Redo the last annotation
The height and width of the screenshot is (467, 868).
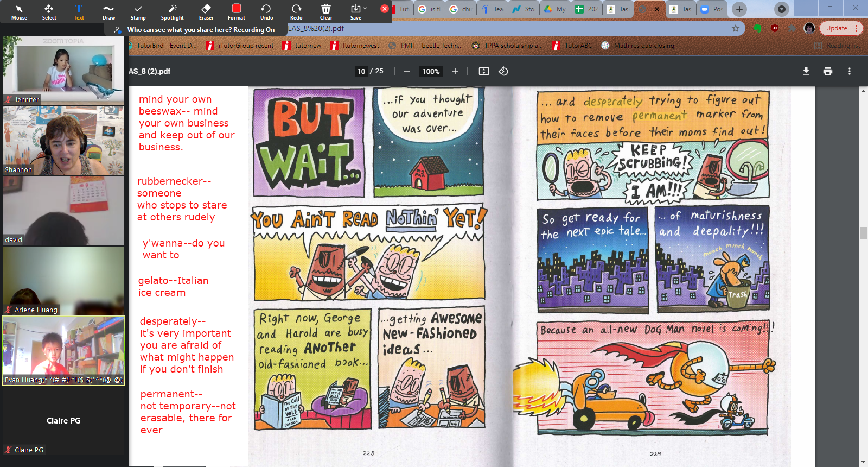(x=296, y=12)
